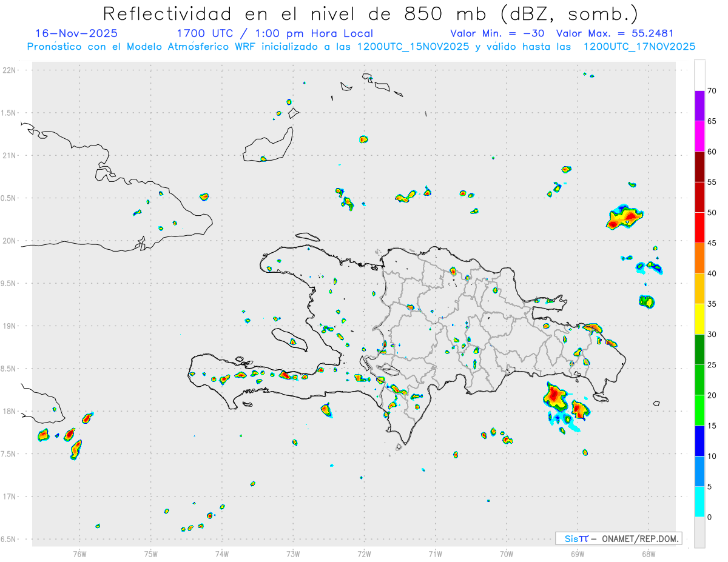This screenshot has height=562, width=728.
Task: Click the '70W' longitude label
Action: pos(507,554)
